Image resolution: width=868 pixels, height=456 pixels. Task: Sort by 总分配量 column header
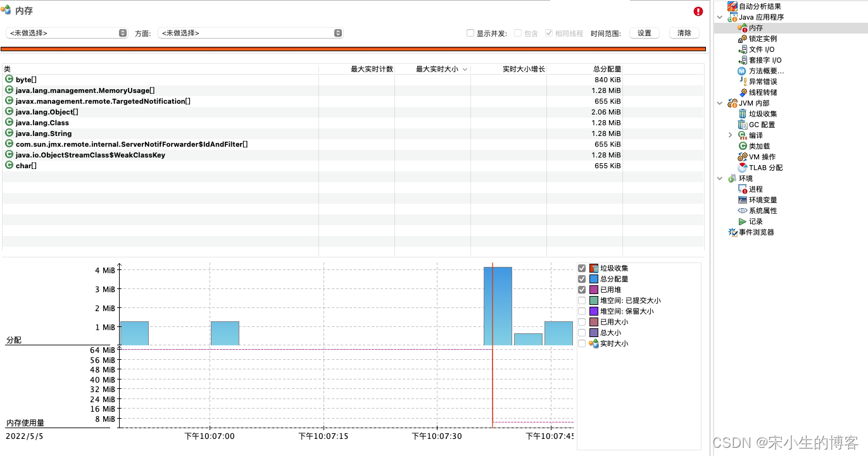584,69
